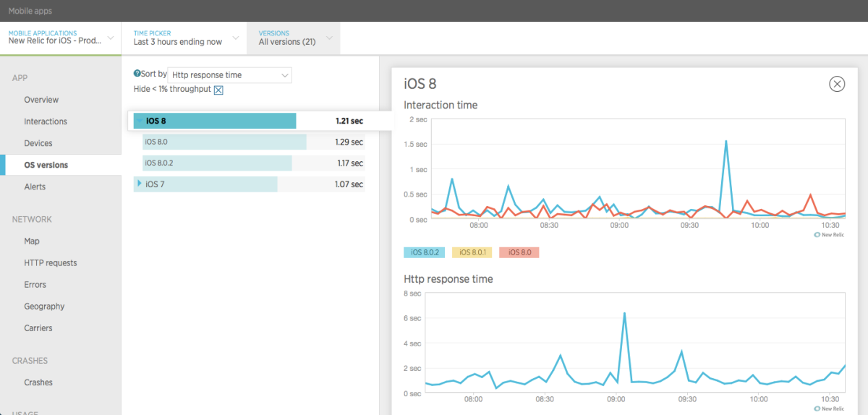Click the 1.29 sec value for iOS 8.0
This screenshot has width=868, height=415.
(349, 142)
